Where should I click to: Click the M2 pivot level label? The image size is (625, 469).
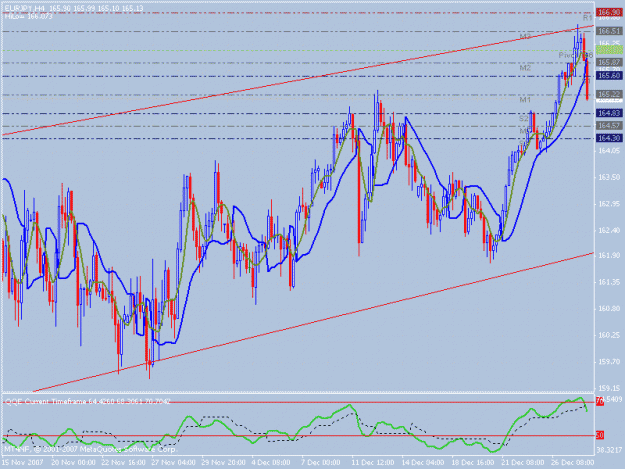coord(525,68)
